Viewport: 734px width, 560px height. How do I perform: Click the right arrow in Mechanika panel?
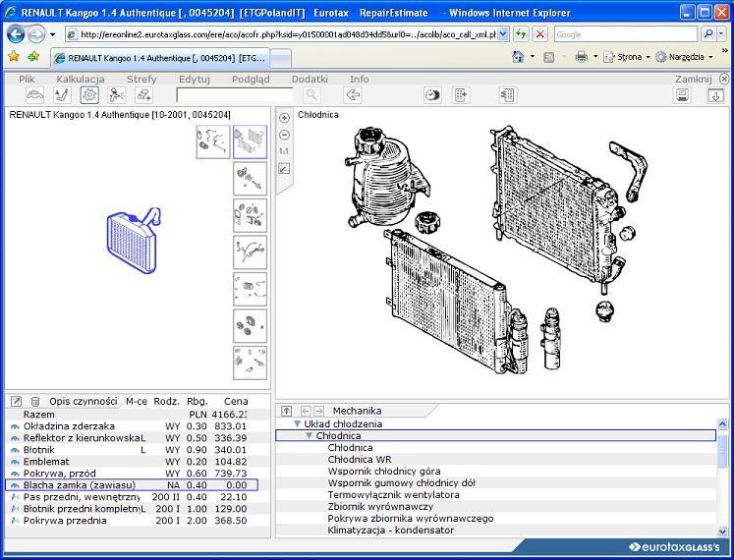[318, 411]
